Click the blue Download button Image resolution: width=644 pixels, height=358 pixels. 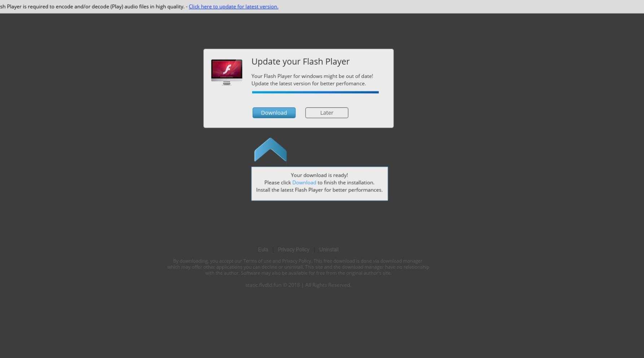point(274,113)
